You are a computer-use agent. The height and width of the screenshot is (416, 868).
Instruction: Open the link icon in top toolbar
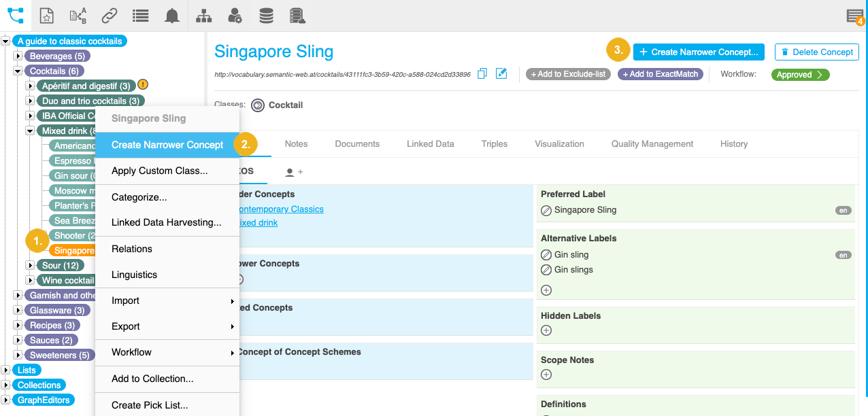pyautogui.click(x=109, y=16)
